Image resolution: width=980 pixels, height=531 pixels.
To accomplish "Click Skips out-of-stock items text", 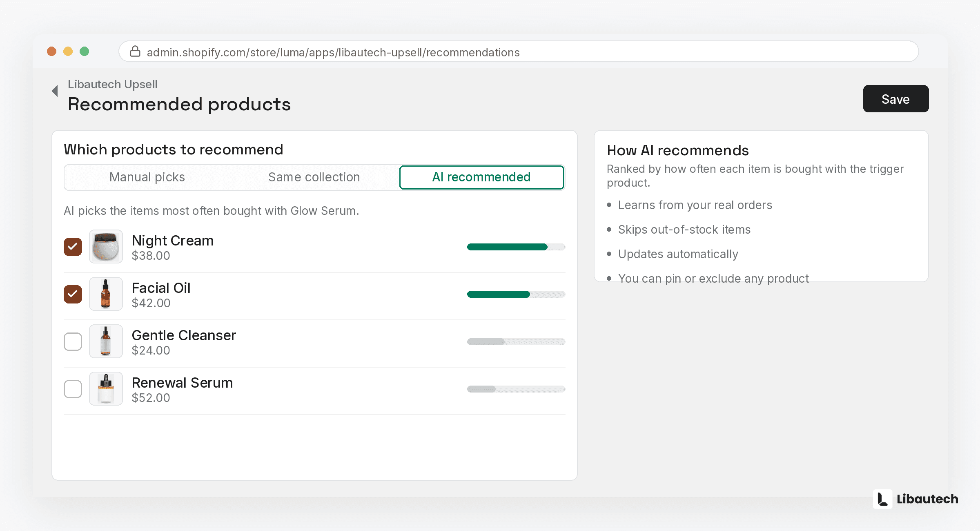I will pyautogui.click(x=684, y=230).
